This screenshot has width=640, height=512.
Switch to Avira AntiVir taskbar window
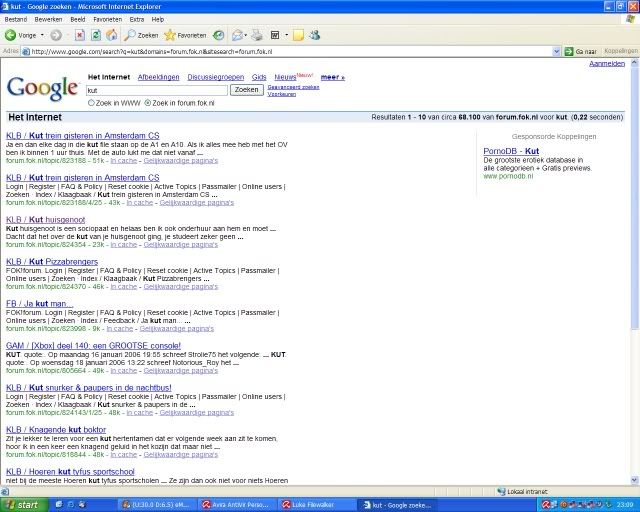pos(237,505)
